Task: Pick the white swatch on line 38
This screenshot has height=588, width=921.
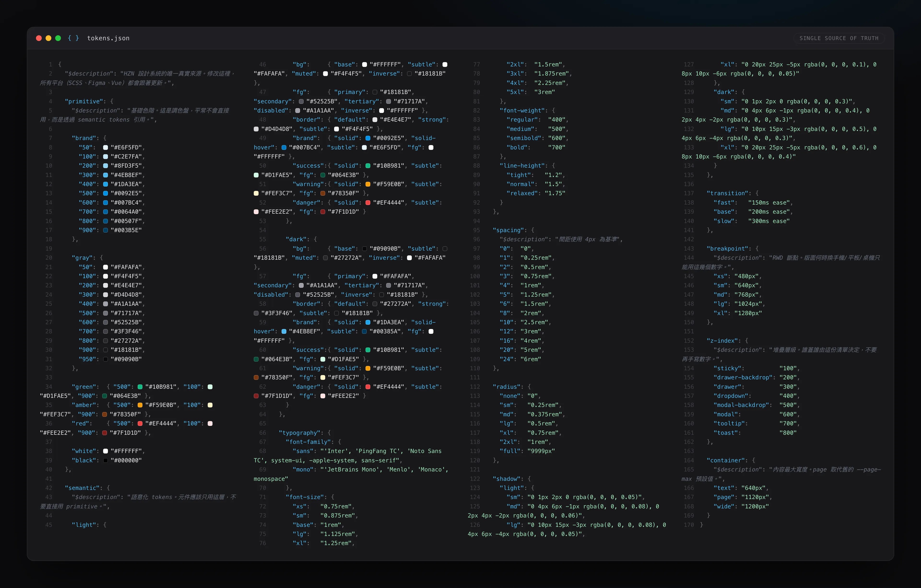Action: (x=106, y=451)
